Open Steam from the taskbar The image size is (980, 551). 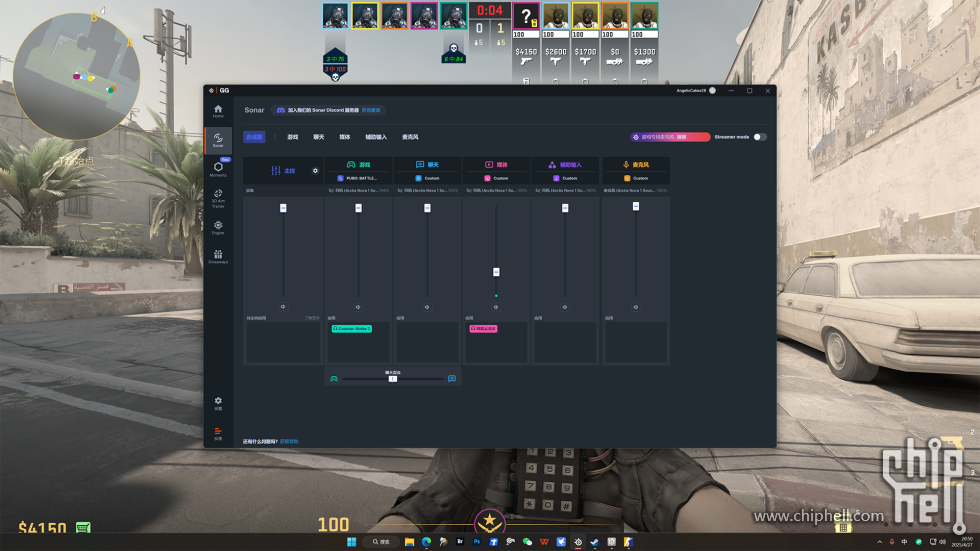point(594,542)
